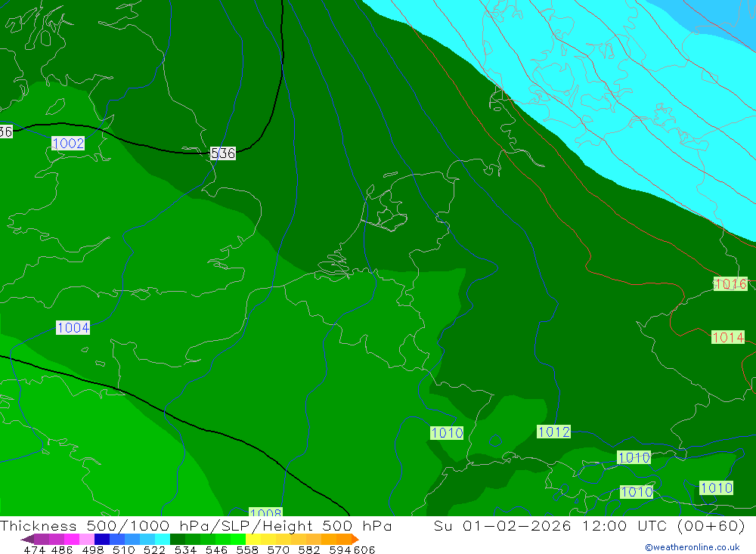Click the bright magenta legend swatch
This screenshot has height=554, width=756.
[x=72, y=539]
